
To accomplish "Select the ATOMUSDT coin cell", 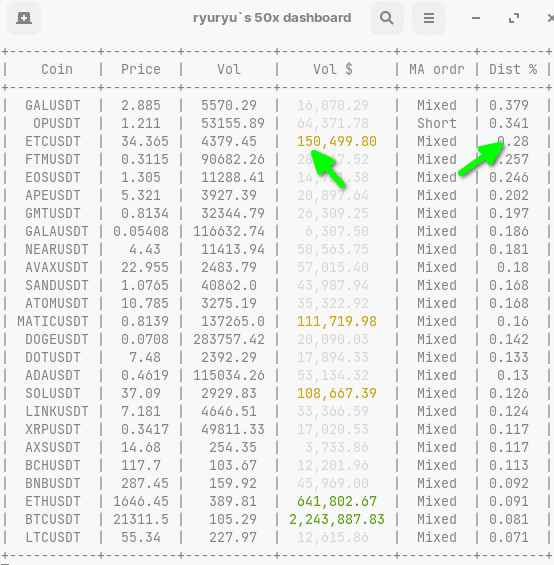I will [x=57, y=303].
